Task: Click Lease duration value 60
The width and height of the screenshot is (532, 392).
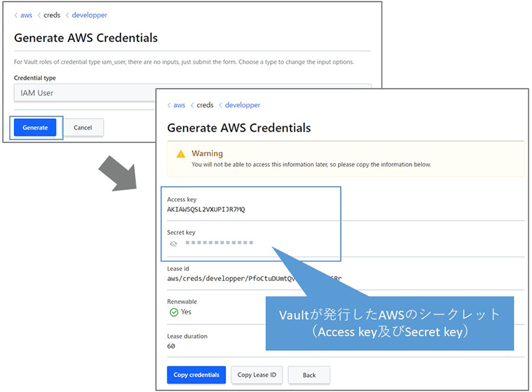Action: tap(171, 346)
